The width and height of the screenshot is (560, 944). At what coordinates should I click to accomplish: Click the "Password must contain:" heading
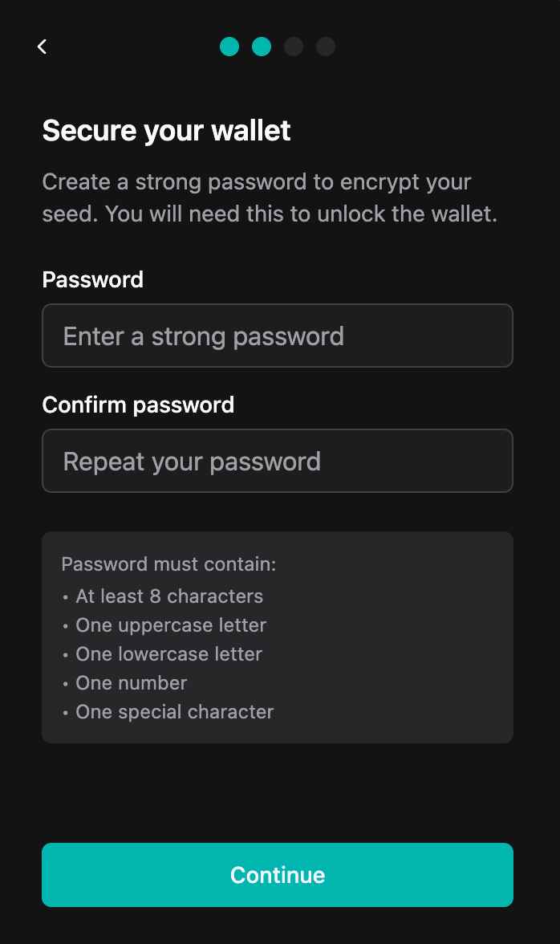[168, 564]
